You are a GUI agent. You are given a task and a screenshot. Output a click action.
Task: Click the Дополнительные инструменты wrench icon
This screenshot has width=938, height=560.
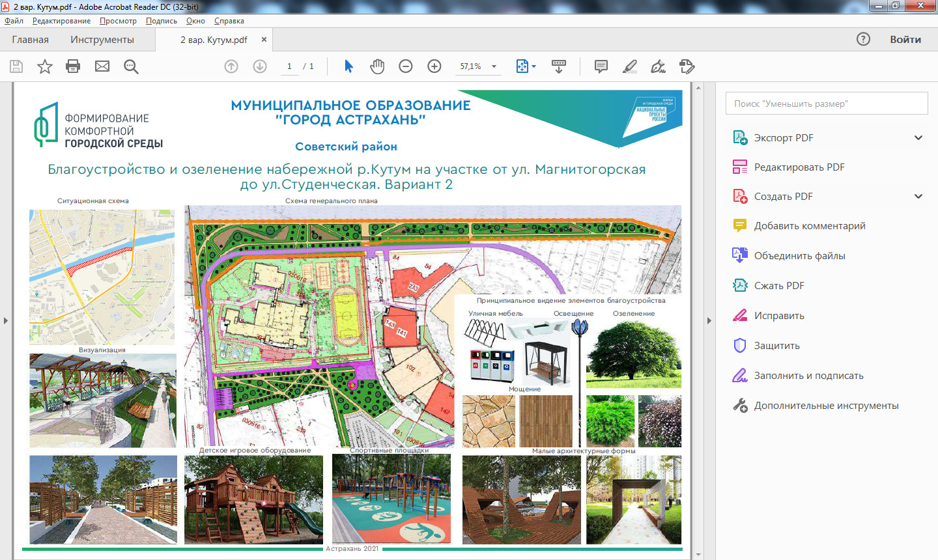click(x=740, y=405)
